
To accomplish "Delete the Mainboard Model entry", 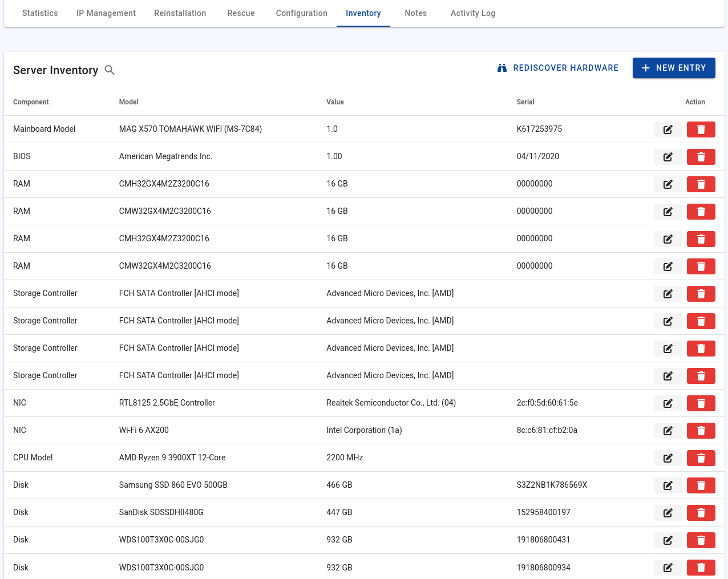I will tap(701, 129).
